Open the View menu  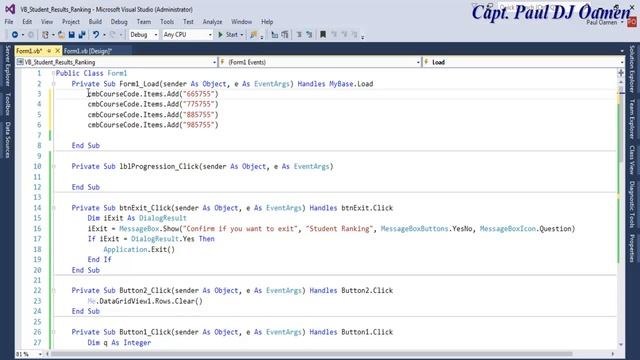(x=47, y=22)
